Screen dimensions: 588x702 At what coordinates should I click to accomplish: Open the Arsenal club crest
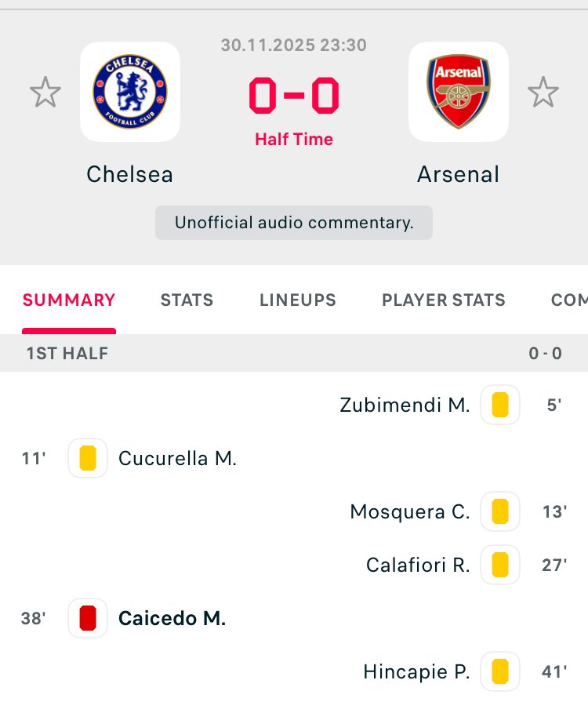click(458, 92)
